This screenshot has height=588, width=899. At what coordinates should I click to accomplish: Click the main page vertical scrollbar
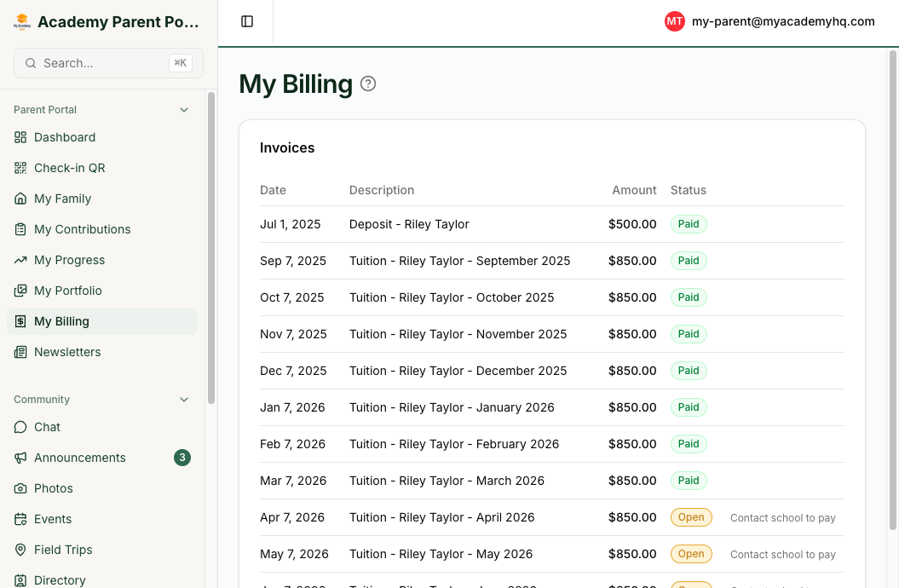click(x=893, y=290)
